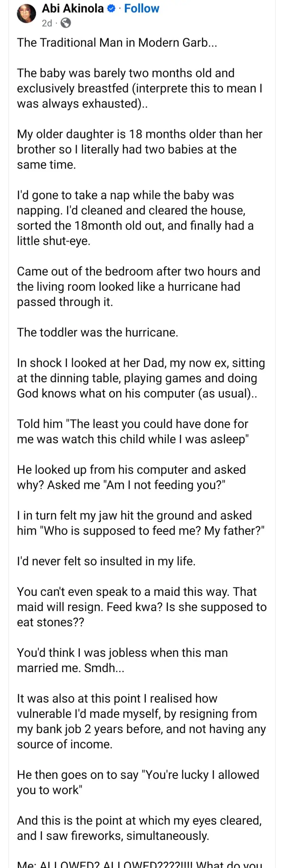This screenshot has width=284, height=868.
Task: Click the "Am I not feeding you?" paragraph
Action: tap(131, 477)
